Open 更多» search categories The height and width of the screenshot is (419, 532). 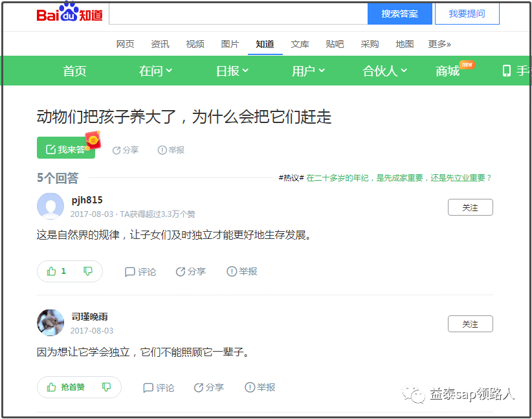point(439,44)
